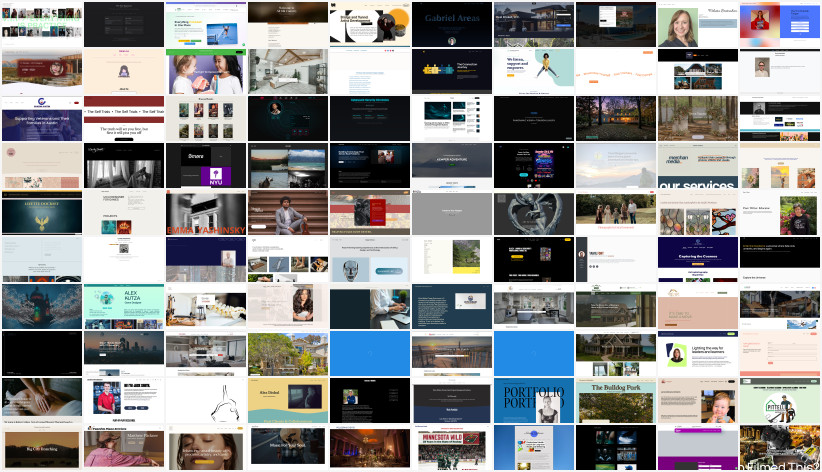The image size is (822, 472).
Task: Open the black-and-white curtains photo thumbnail
Action: [x=124, y=166]
